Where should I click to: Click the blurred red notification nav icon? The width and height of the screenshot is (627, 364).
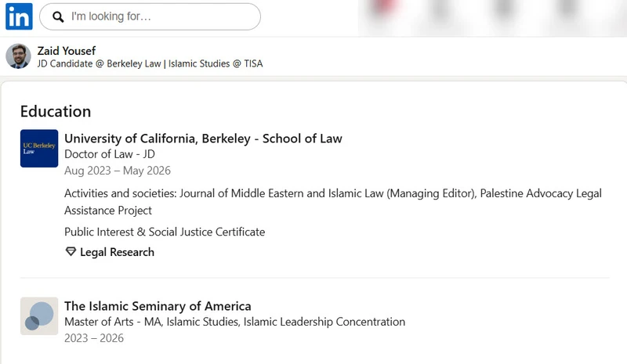pos(384,9)
